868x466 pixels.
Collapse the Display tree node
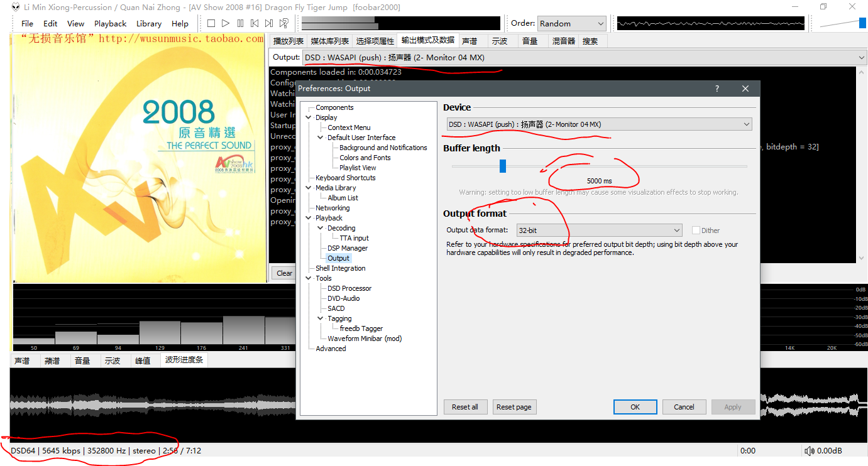click(309, 117)
